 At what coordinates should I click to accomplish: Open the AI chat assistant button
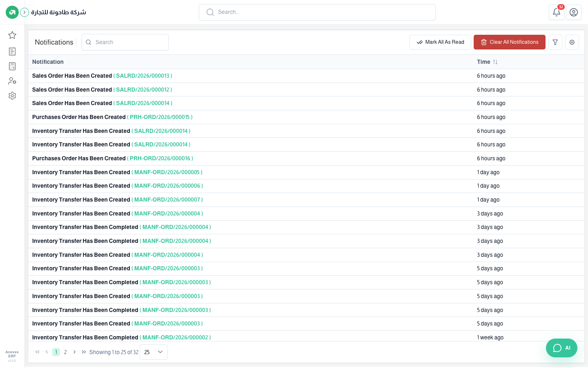[561, 348]
